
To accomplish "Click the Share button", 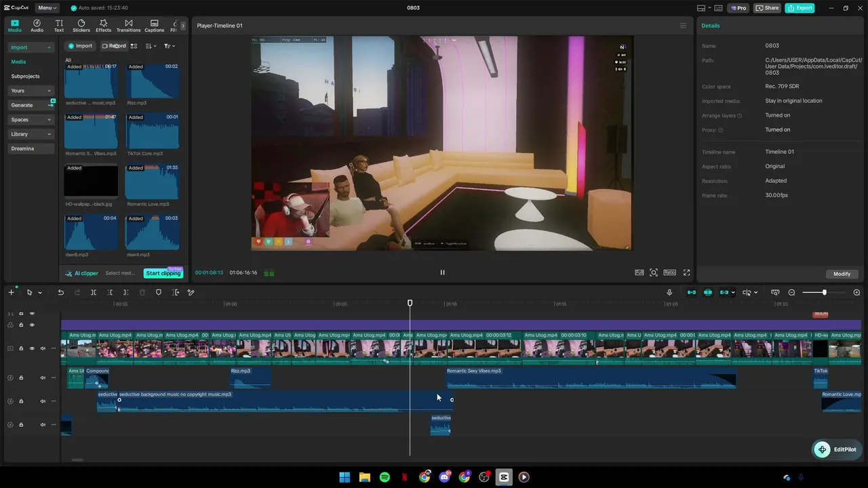I will pos(768,8).
